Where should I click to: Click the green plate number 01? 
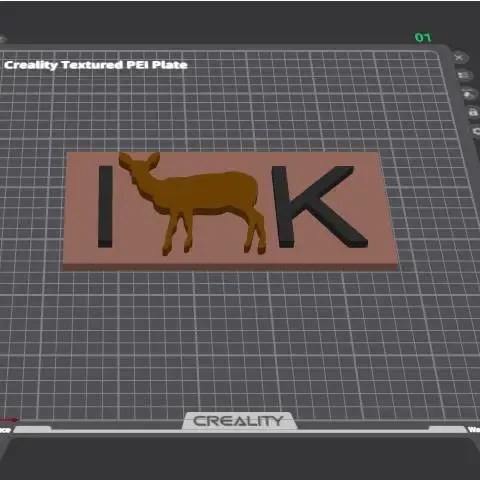point(423,38)
